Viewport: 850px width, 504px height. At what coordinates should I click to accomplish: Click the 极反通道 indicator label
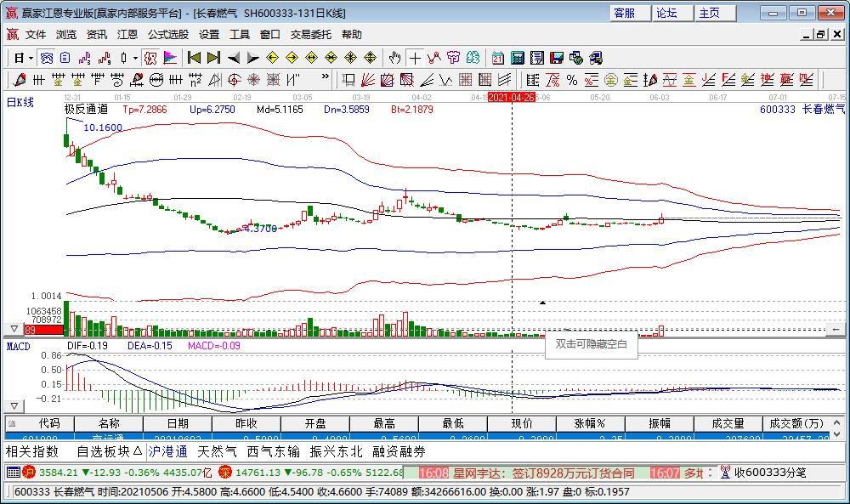(x=86, y=109)
